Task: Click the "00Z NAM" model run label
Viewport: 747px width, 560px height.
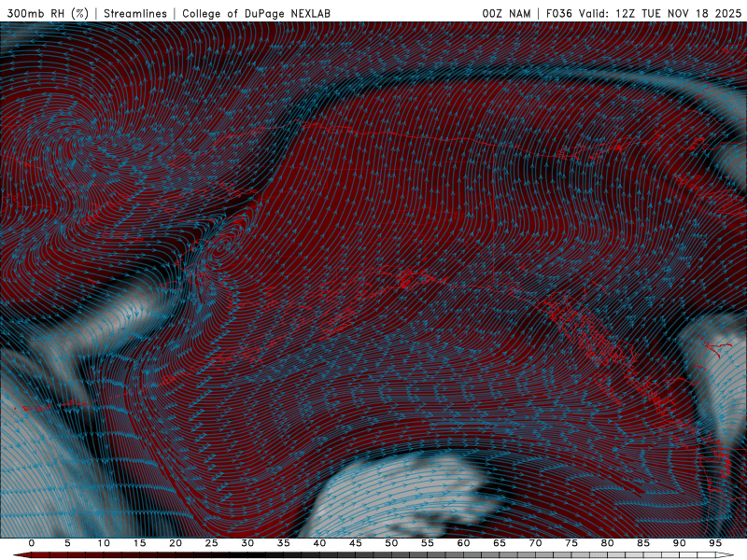Action: [x=506, y=13]
